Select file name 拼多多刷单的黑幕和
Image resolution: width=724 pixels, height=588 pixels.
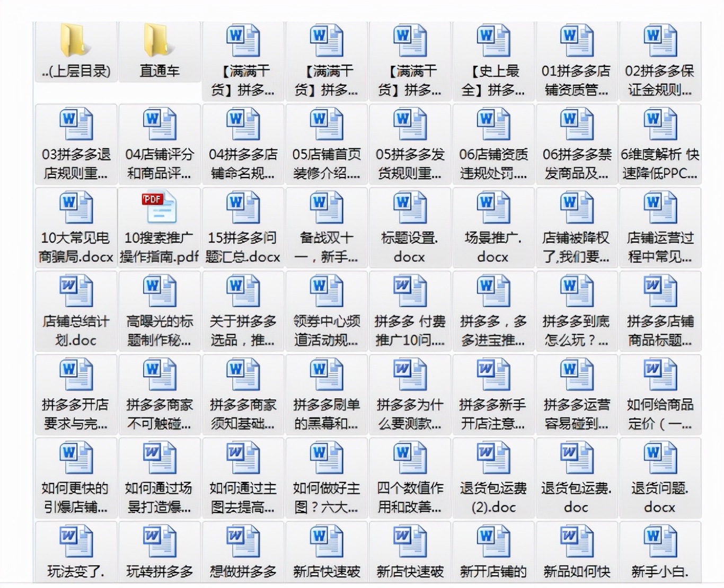[326, 414]
